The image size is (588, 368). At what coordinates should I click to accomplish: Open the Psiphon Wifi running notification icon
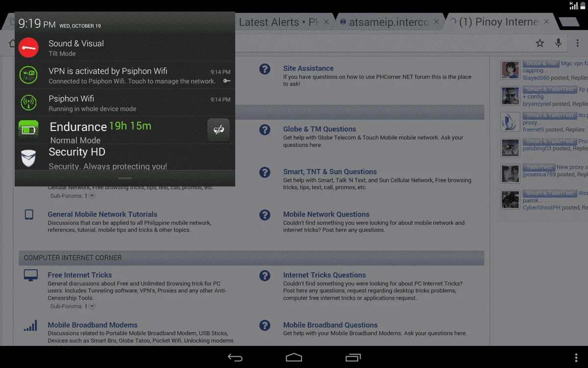(x=28, y=103)
